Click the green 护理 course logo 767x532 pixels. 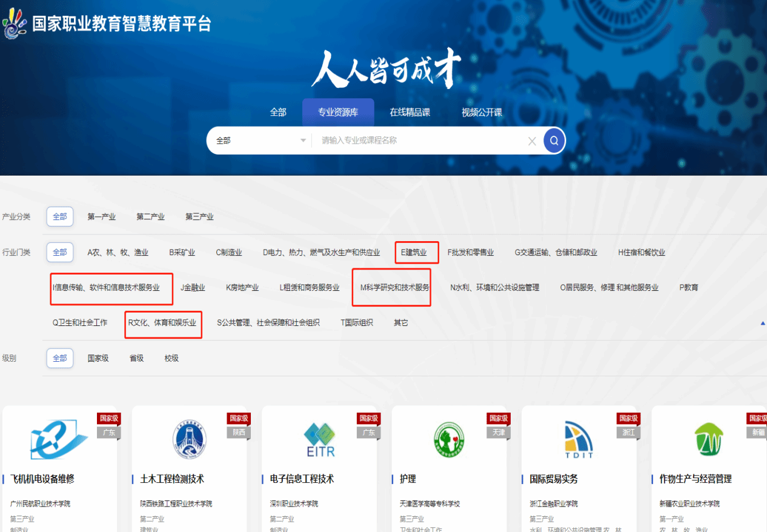click(x=449, y=439)
